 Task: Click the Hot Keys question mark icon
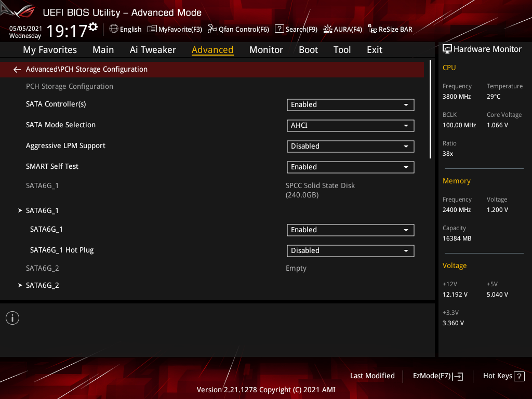[x=518, y=377]
